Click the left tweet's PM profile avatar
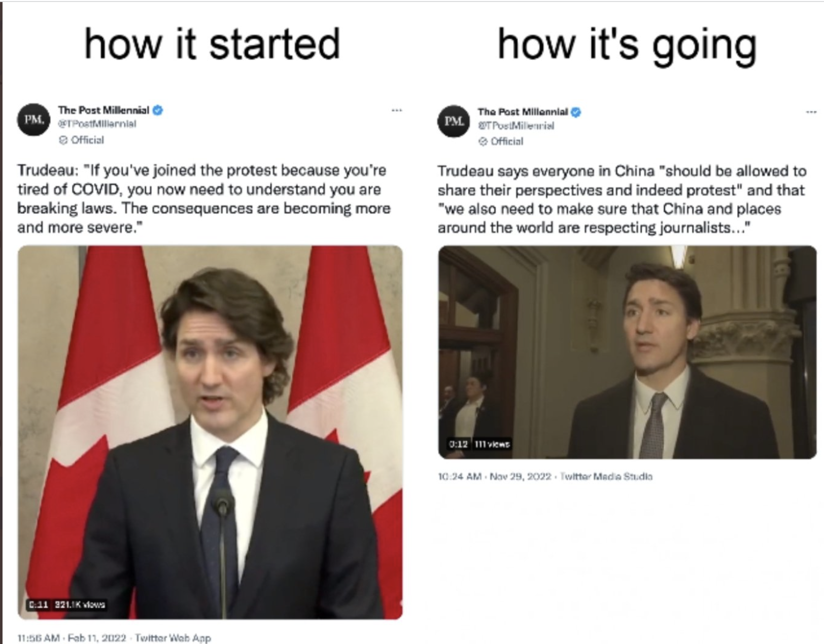The width and height of the screenshot is (824, 644). [x=34, y=120]
